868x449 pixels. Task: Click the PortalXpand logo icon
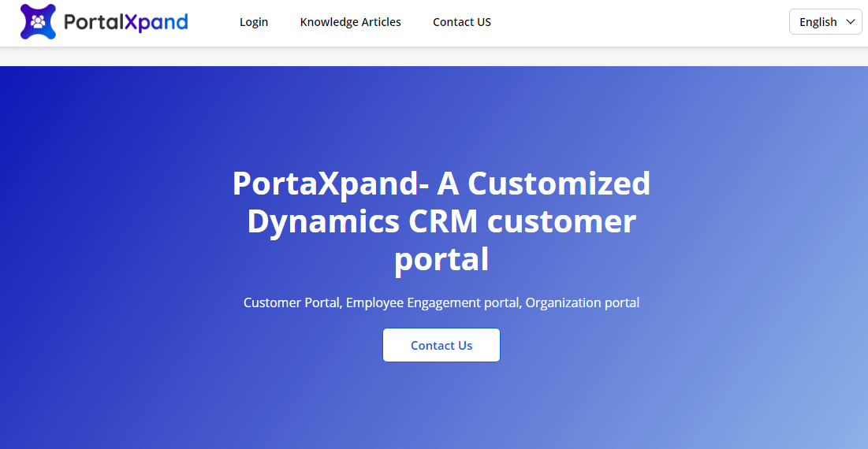[x=38, y=22]
